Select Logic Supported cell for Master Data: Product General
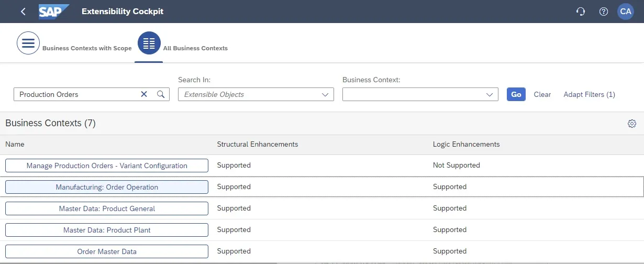 (450, 208)
